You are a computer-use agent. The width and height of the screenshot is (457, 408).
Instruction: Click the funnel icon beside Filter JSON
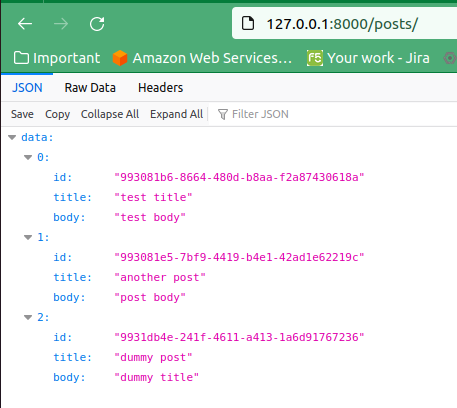tap(223, 114)
